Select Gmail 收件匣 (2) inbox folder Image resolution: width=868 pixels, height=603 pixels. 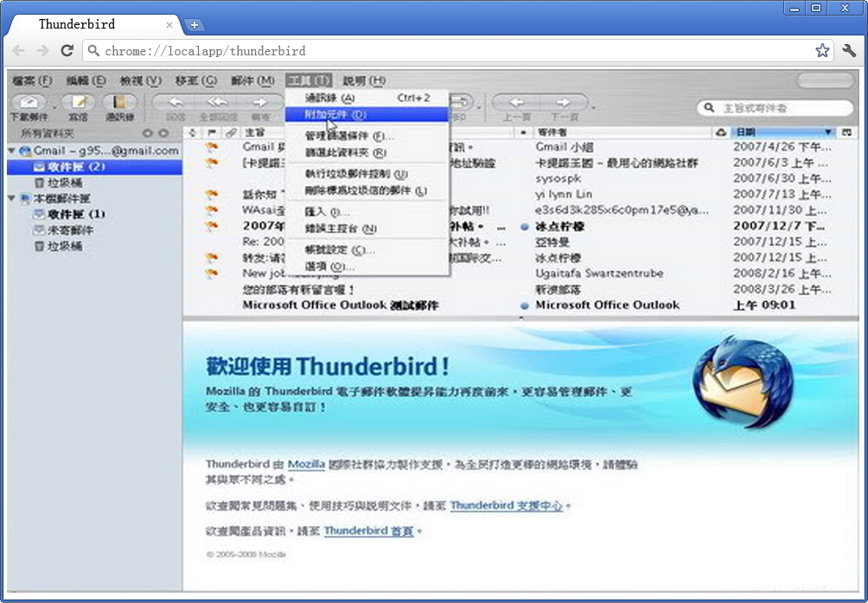[x=94, y=167]
